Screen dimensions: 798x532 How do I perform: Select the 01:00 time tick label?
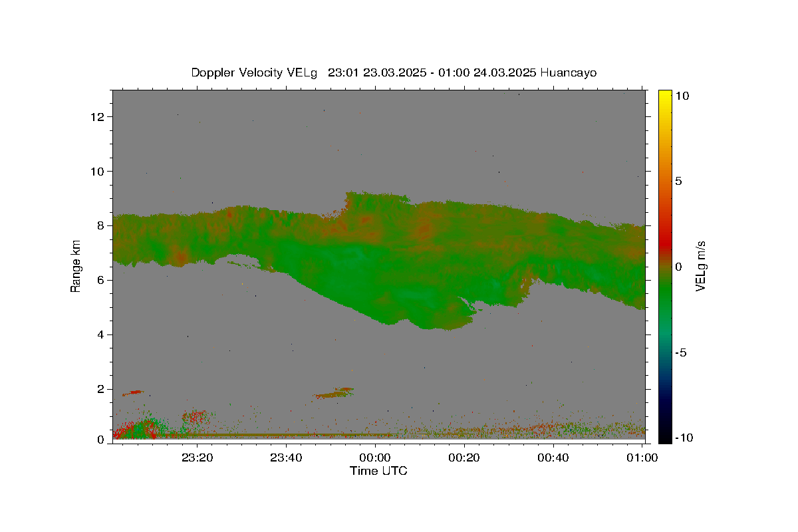tap(642, 458)
